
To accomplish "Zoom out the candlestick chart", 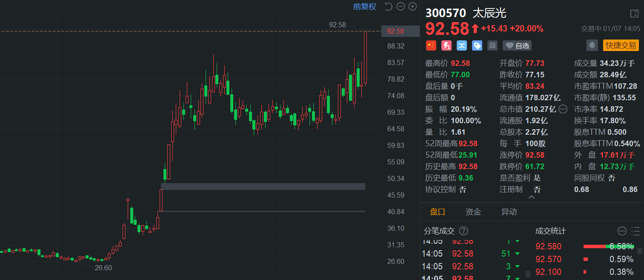I will 400,6.
